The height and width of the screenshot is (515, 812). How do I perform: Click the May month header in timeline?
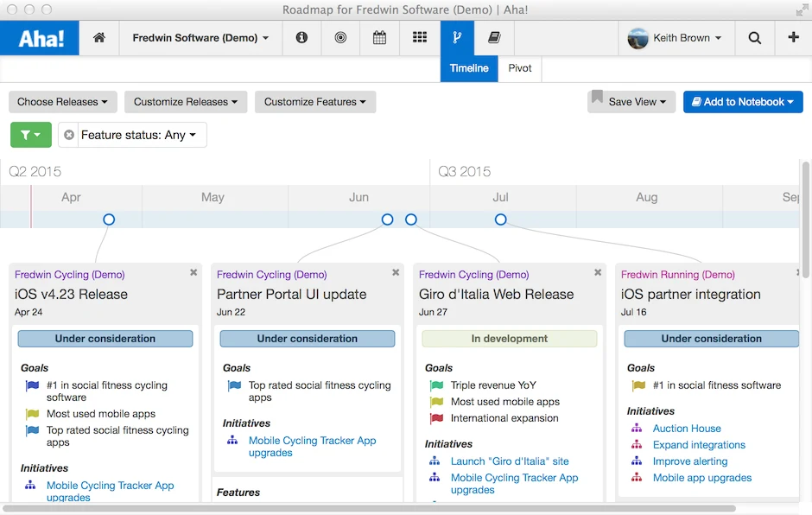(x=213, y=197)
